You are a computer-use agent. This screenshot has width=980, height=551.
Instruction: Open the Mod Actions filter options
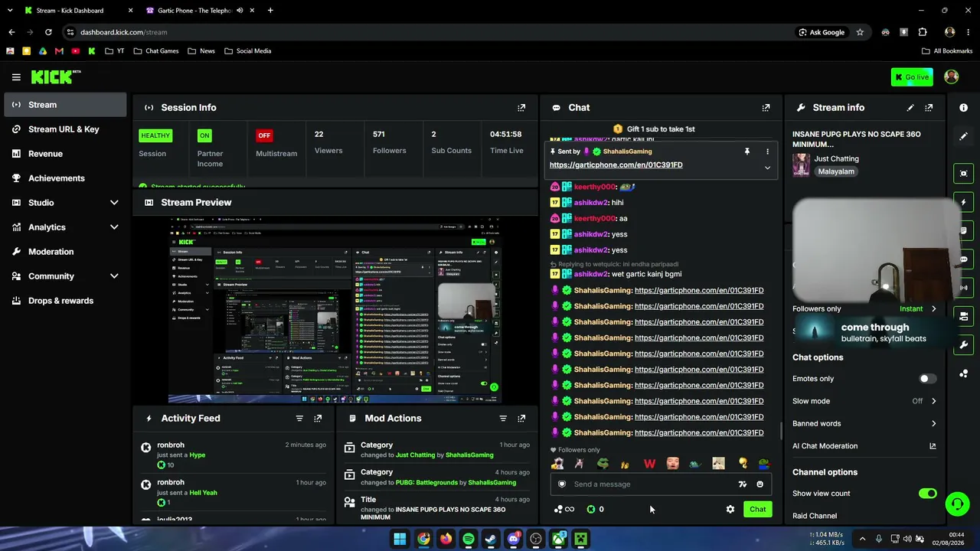(x=503, y=419)
